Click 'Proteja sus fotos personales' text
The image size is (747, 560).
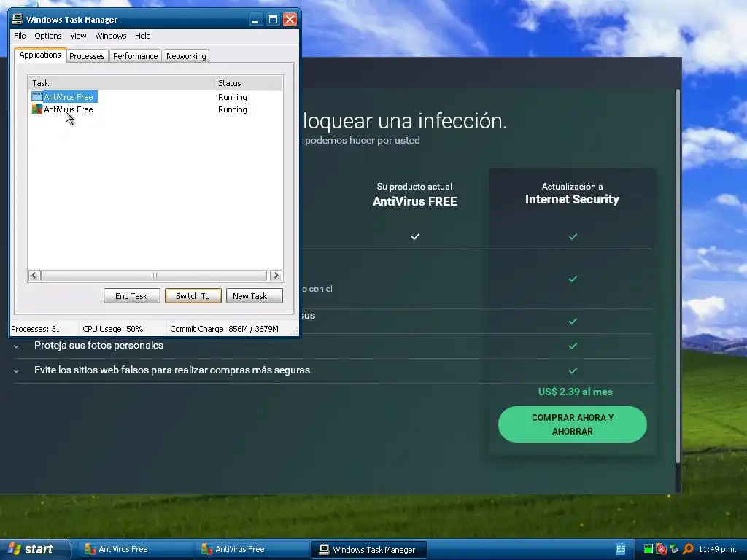pyautogui.click(x=98, y=345)
